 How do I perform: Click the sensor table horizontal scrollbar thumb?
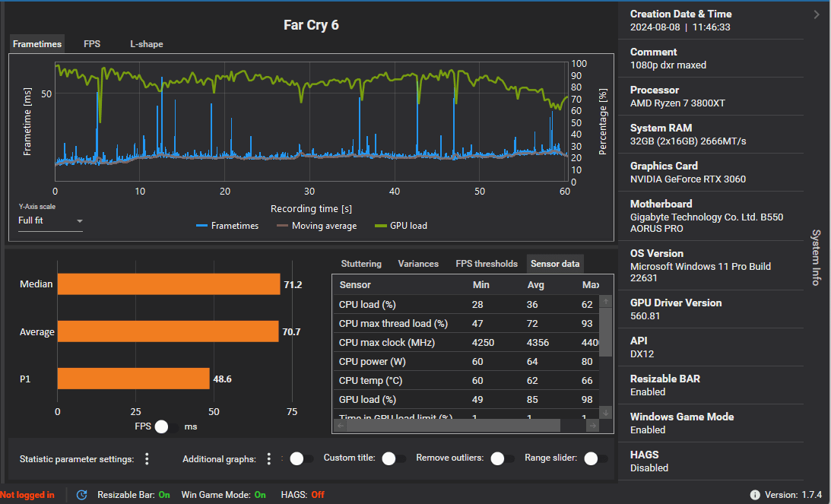pos(454,426)
